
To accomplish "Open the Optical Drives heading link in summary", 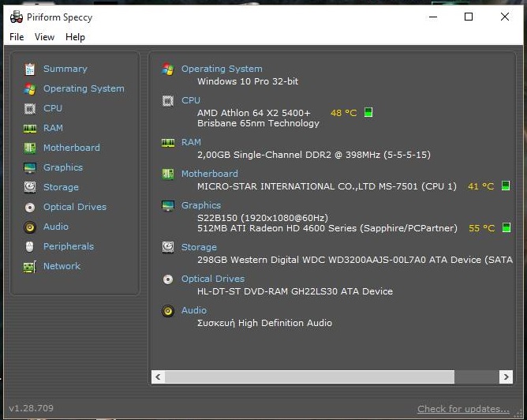I will (213, 279).
